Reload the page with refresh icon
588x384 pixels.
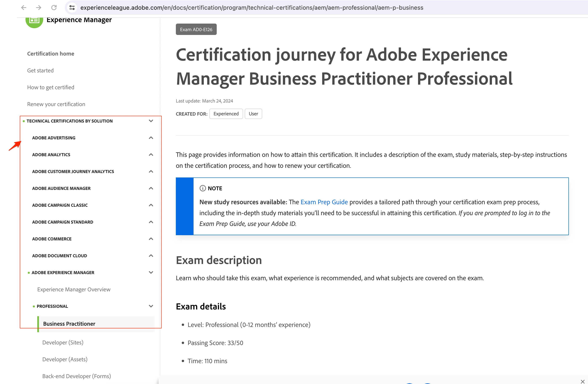click(54, 8)
